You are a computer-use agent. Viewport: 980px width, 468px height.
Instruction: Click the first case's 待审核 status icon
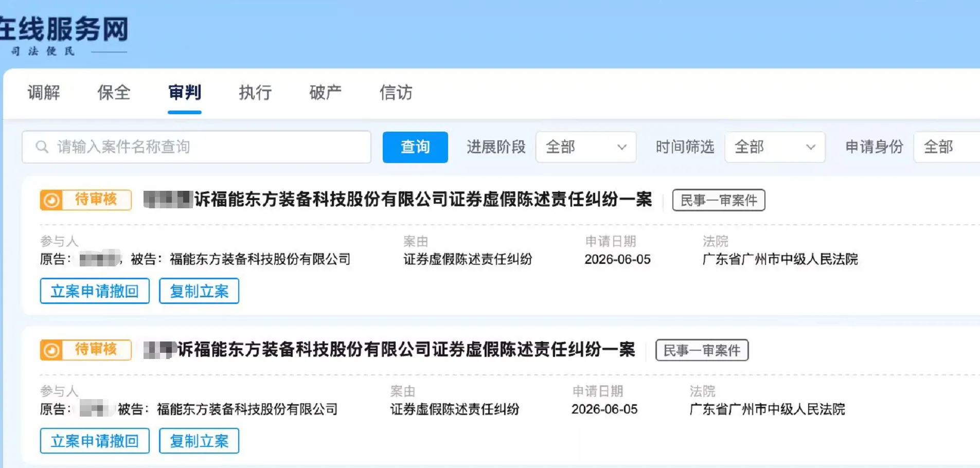pos(51,200)
